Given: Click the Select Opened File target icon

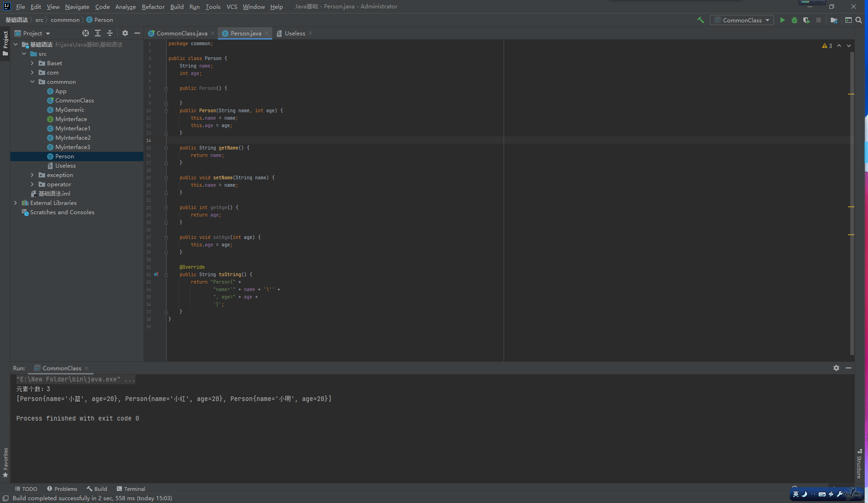Looking at the screenshot, I should (x=86, y=33).
